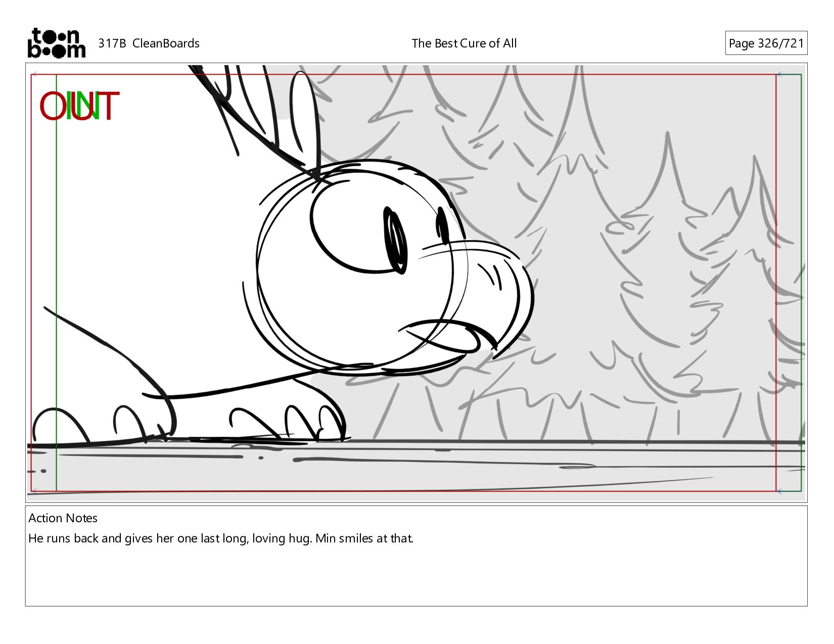
Task: Select the '317B CleanBoards' header text
Action: (x=149, y=43)
